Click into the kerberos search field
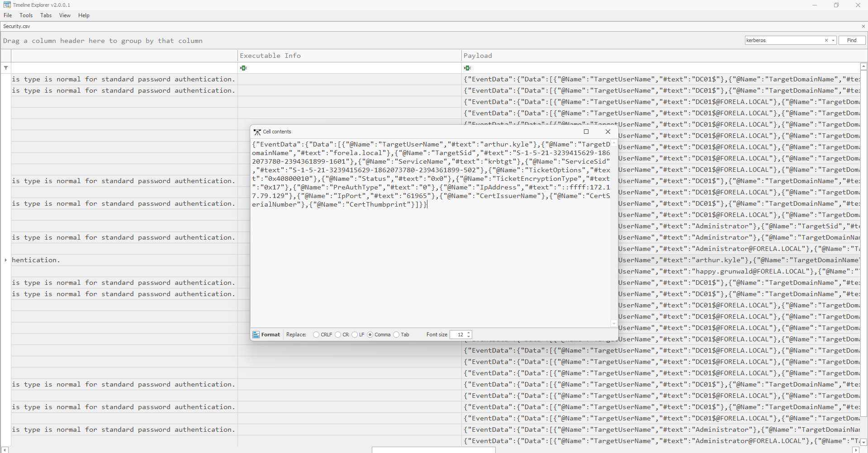This screenshot has width=868, height=453. coord(783,40)
